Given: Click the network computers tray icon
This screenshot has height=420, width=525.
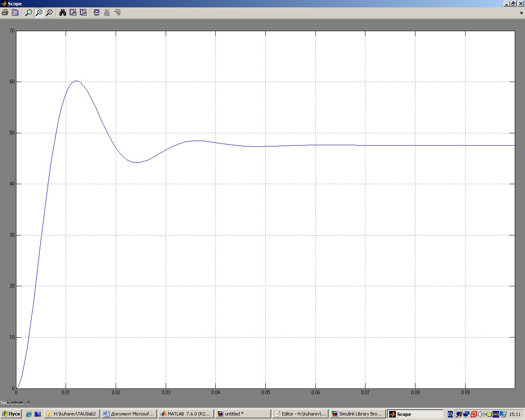Looking at the screenshot, I should coord(466,414).
